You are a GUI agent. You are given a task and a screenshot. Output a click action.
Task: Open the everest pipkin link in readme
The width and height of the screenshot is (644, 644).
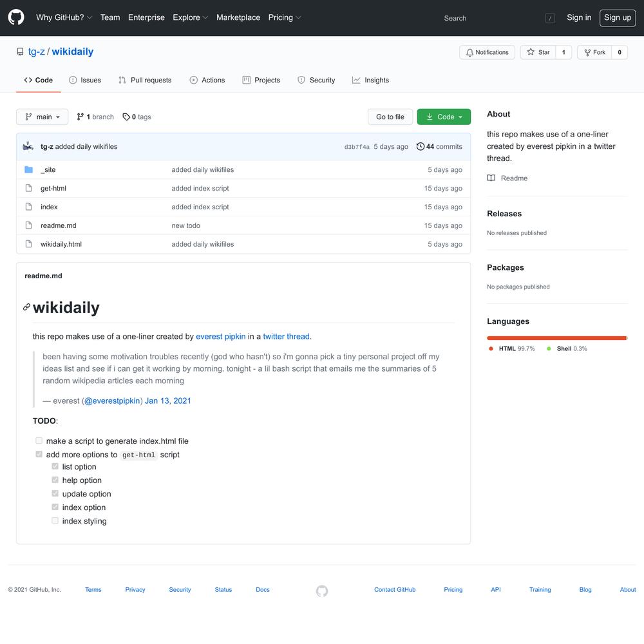[220, 336]
